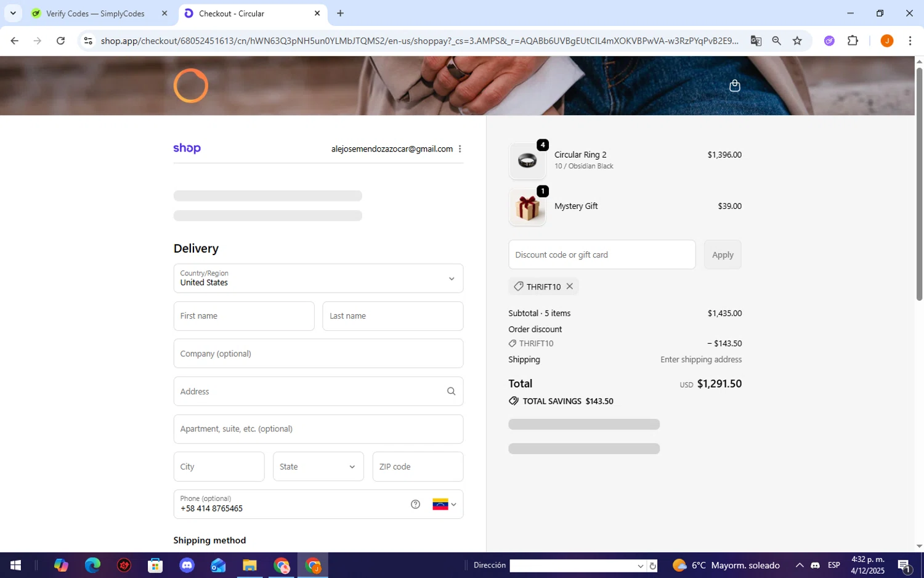Click the Circular Ring 2 product thumbnail
The width and height of the screenshot is (924, 578).
pyautogui.click(x=527, y=161)
